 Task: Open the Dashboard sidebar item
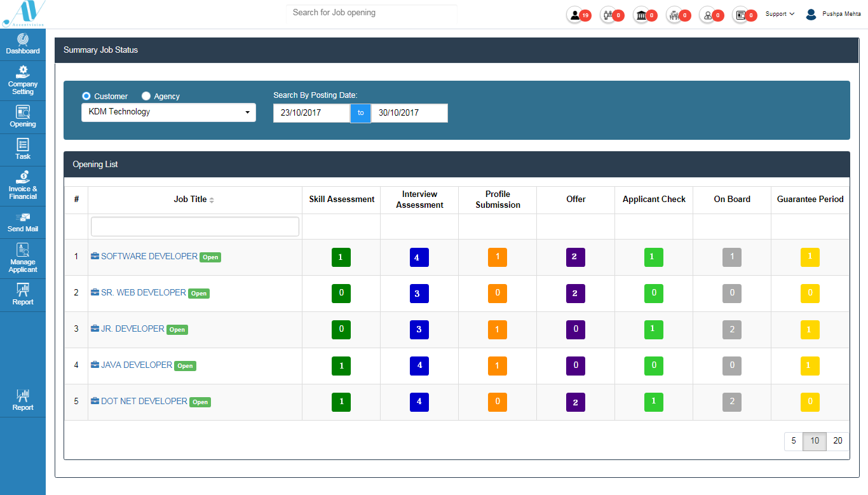[x=23, y=44]
